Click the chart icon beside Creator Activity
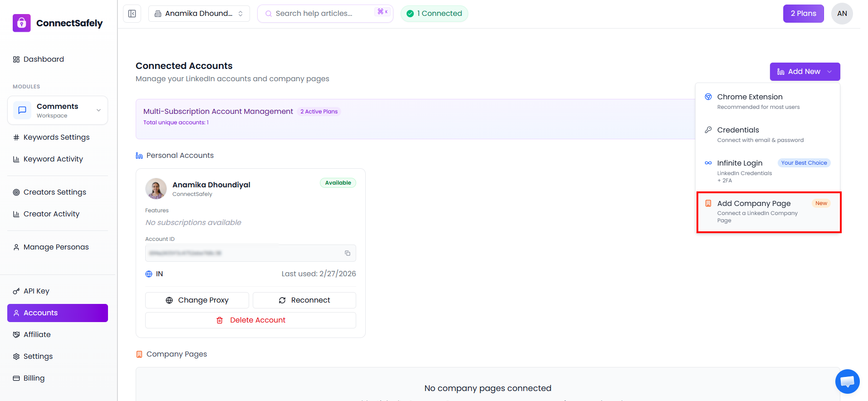 pyautogui.click(x=16, y=214)
